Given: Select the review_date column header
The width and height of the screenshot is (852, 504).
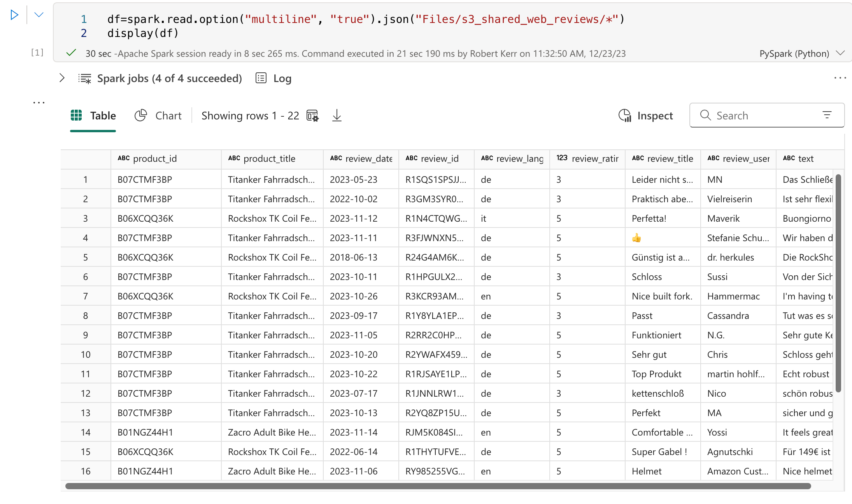Looking at the screenshot, I should [x=368, y=159].
